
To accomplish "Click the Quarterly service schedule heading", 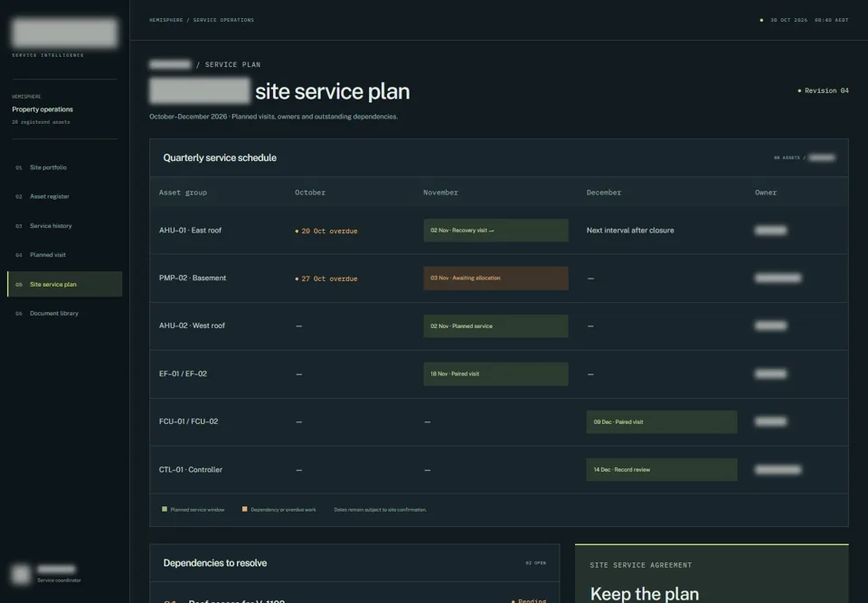I will click(220, 158).
